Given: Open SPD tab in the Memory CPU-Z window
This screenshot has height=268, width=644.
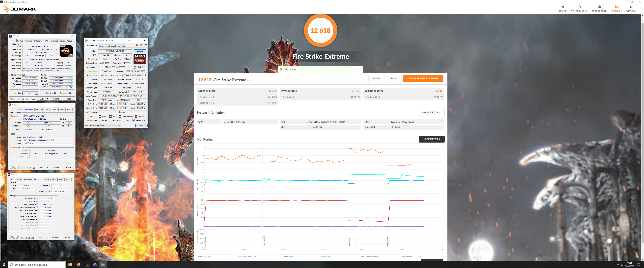Looking at the screenshot, I should [45, 179].
